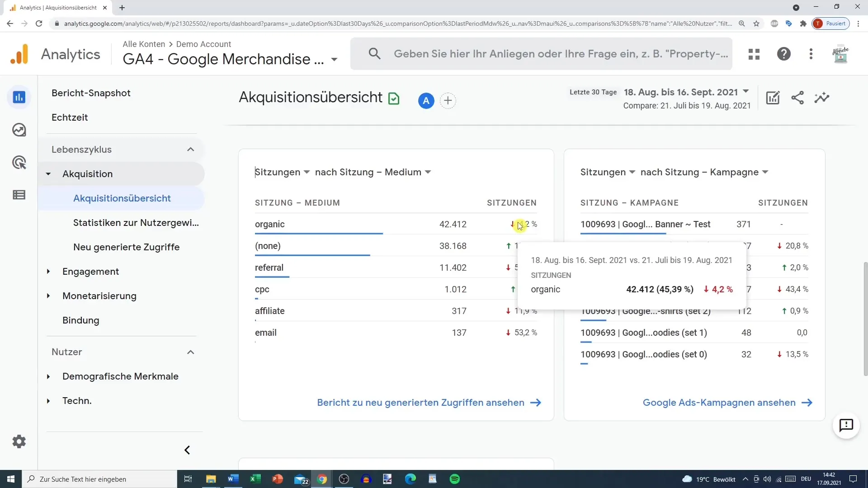Open Statistiken zur Nutzergewinnung report

pos(136,223)
